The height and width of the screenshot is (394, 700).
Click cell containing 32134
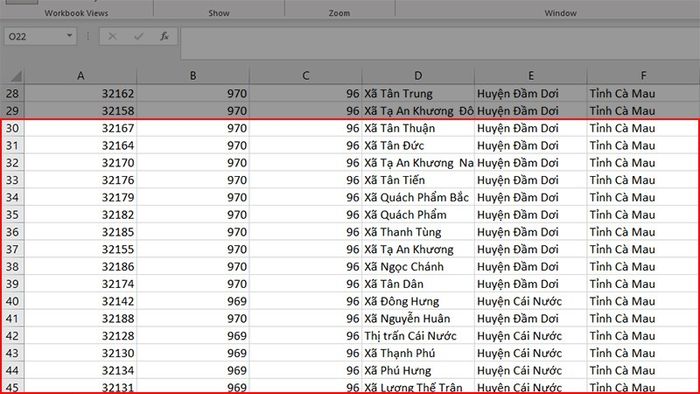(x=80, y=370)
